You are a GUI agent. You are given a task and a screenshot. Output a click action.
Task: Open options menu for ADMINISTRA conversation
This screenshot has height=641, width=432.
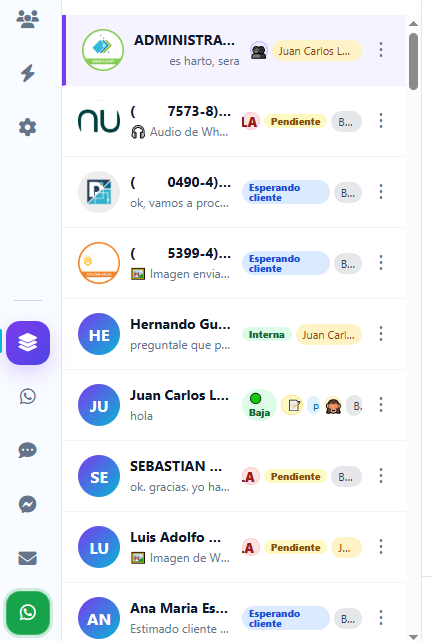coord(381,50)
